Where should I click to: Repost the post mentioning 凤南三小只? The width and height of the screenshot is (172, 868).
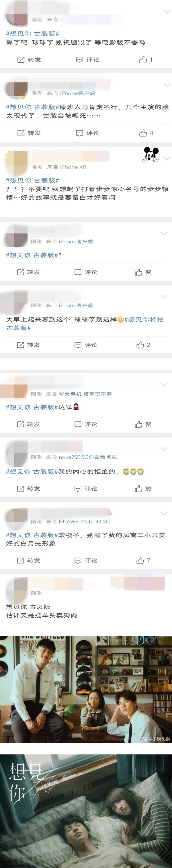pyautogui.click(x=28, y=560)
